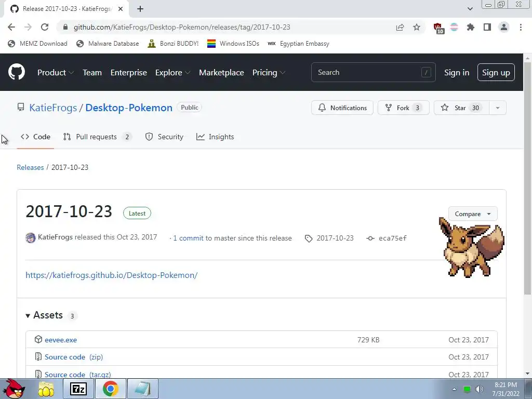The height and width of the screenshot is (399, 532).
Task: Open the Insights tab
Action: [215, 137]
